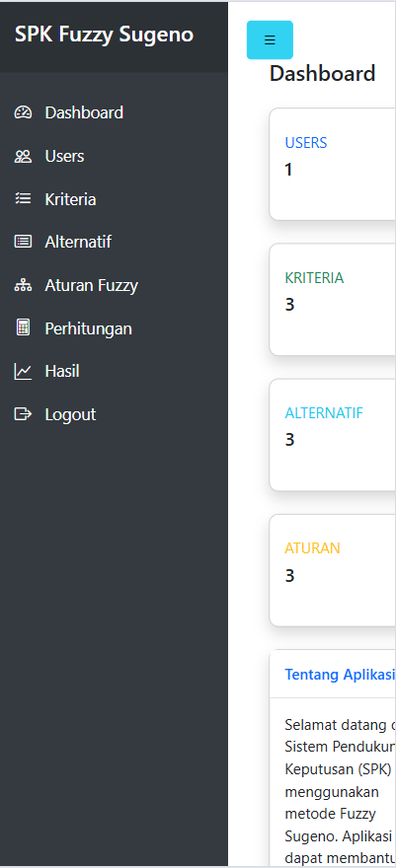This screenshot has width=396, height=868.
Task: Open the Kriteria page link
Action: 115,198
